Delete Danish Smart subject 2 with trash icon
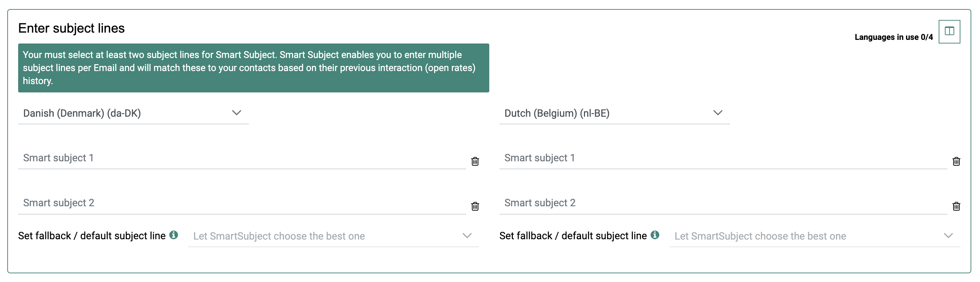Viewport: 980px width, 282px height. point(475,206)
